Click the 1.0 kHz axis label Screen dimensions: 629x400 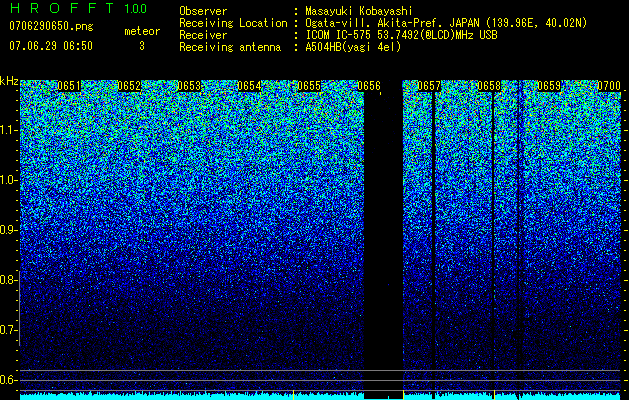pyautogui.click(x=8, y=180)
